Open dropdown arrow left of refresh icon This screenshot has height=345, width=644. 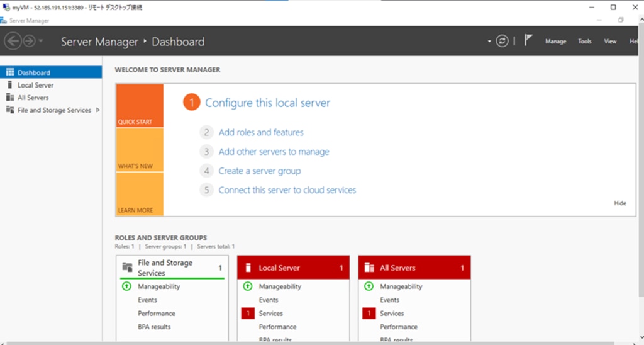coord(489,41)
